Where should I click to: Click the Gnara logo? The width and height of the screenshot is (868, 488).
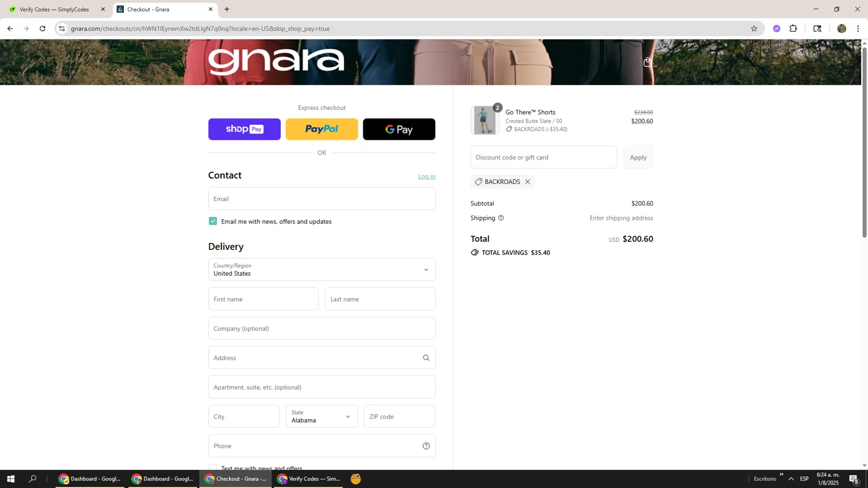(276, 61)
